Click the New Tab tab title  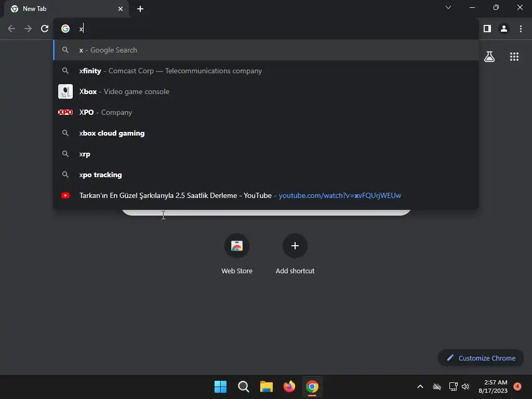point(35,9)
